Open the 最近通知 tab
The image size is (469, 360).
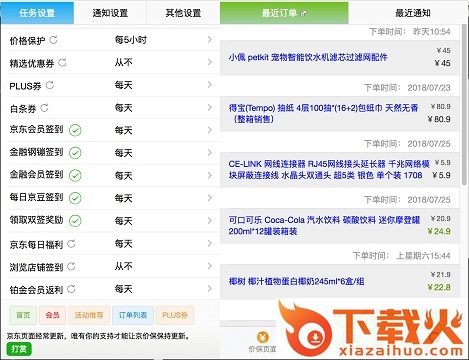click(413, 13)
